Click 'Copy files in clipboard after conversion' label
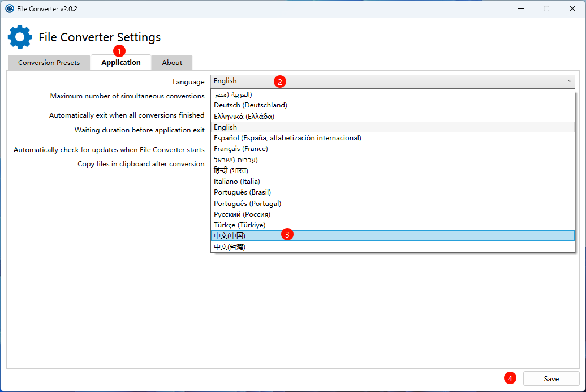Image resolution: width=586 pixels, height=392 pixels. 141,164
